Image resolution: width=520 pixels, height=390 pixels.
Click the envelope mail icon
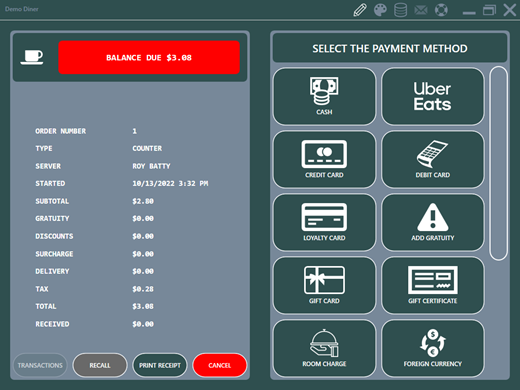pos(421,10)
